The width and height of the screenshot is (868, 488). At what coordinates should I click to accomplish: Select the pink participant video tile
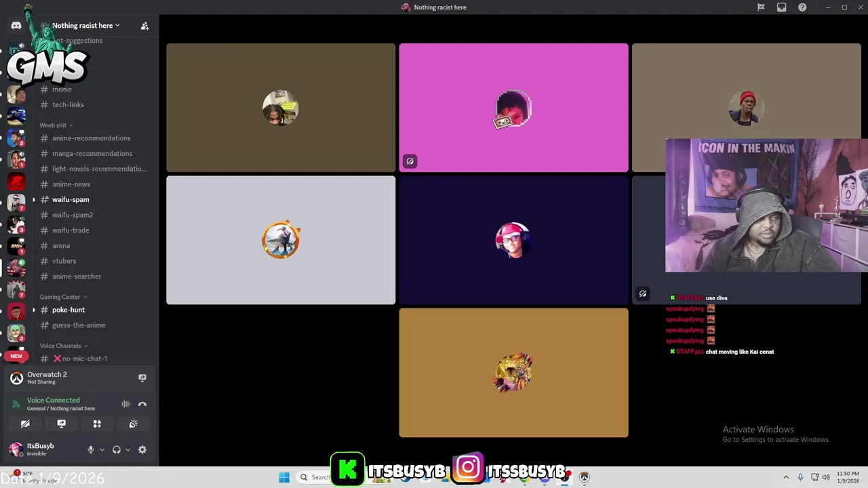(513, 108)
